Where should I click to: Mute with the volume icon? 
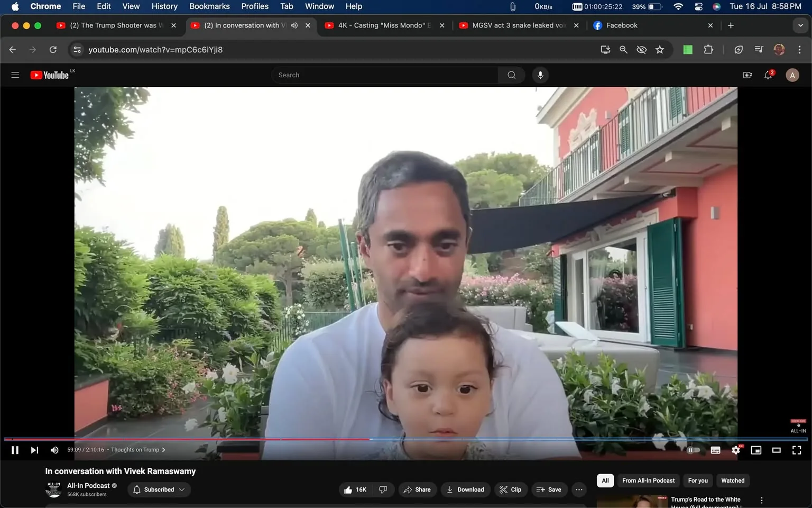(54, 450)
